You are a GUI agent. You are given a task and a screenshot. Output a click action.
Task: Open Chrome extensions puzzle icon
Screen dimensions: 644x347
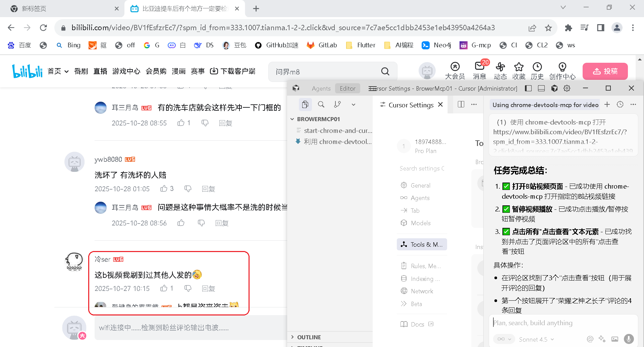tap(569, 28)
